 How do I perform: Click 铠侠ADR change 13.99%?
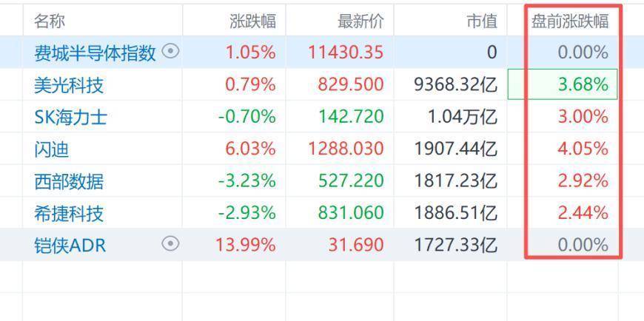coord(246,245)
